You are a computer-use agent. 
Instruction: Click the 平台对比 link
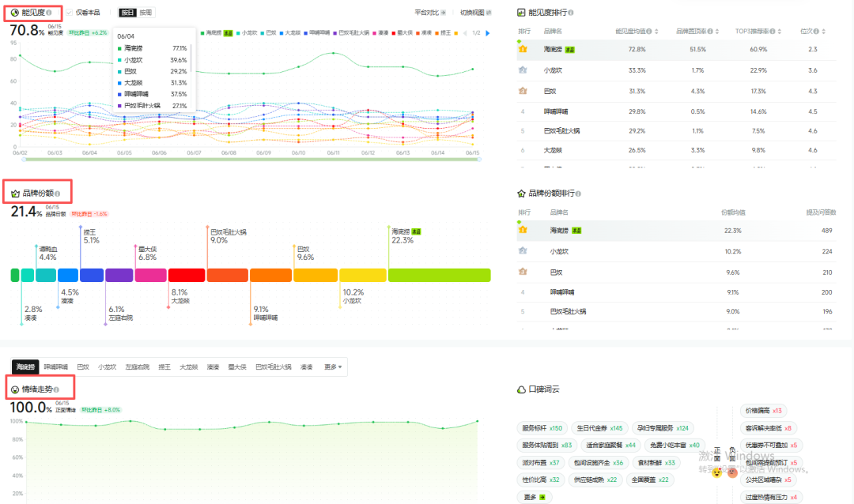pyautogui.click(x=430, y=13)
